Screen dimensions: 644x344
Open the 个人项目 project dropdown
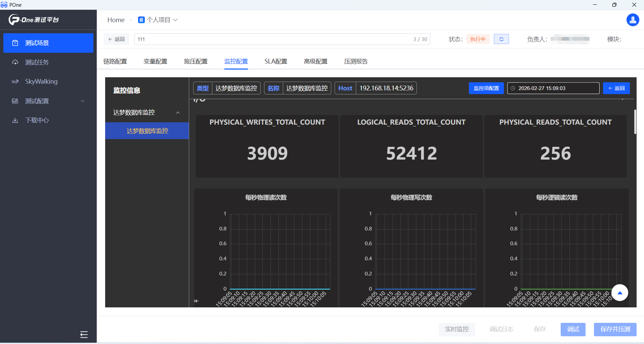(158, 20)
